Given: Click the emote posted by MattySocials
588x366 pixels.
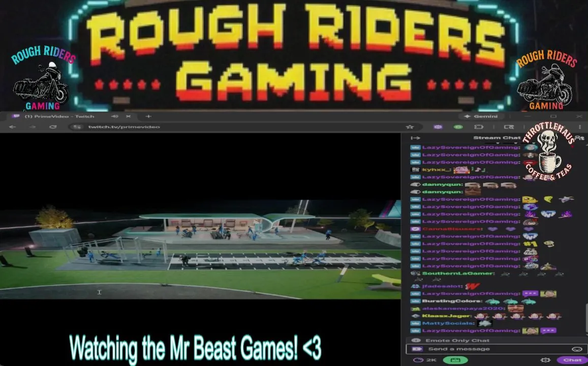Looking at the screenshot, I should pyautogui.click(x=485, y=323).
